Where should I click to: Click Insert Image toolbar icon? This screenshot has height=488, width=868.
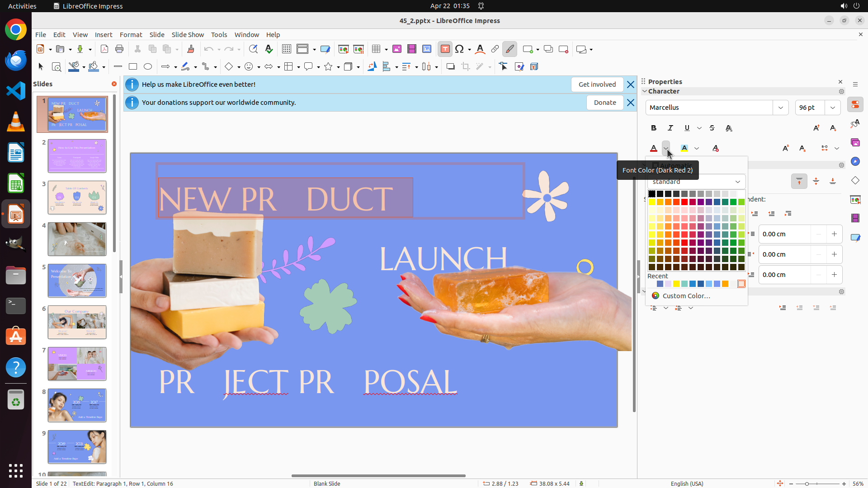click(397, 49)
